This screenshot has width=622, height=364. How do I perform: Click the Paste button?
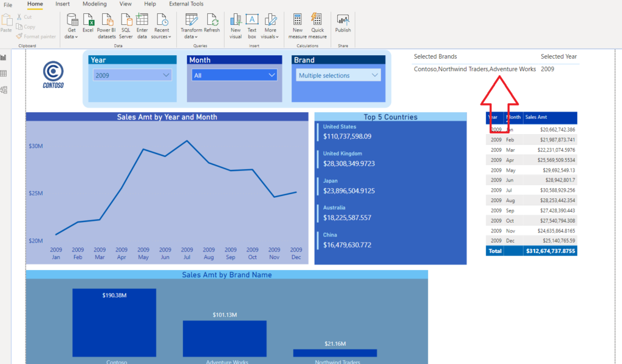(x=6, y=23)
